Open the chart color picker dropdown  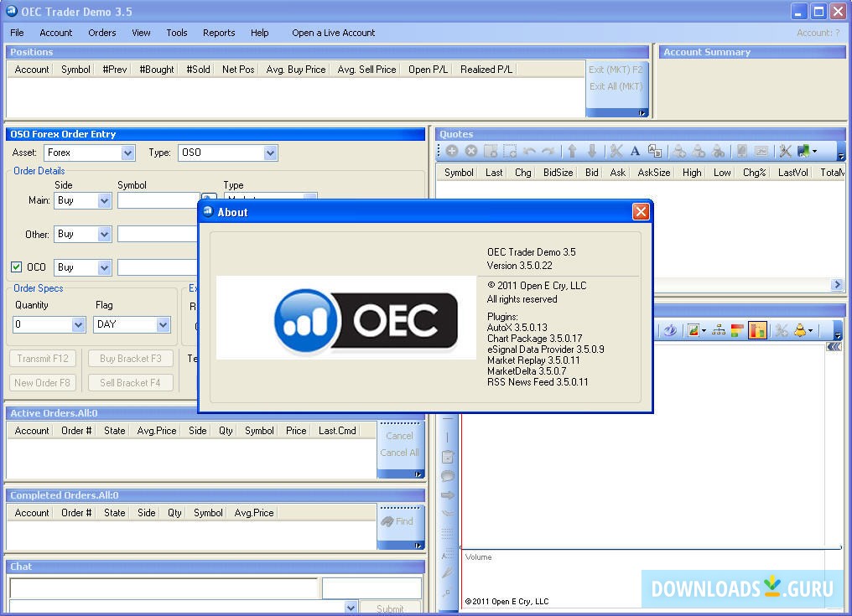point(704,330)
